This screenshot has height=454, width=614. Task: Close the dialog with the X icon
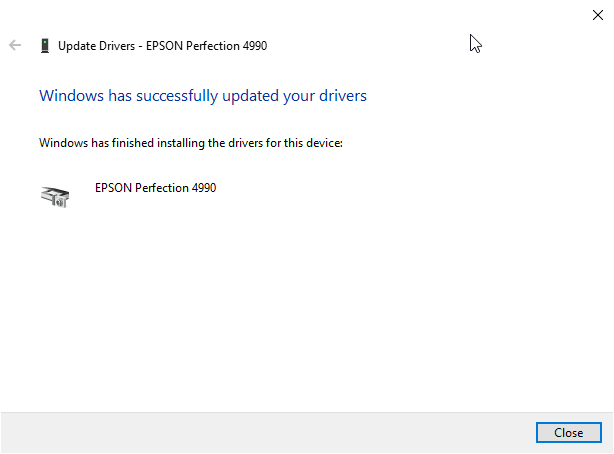[598, 15]
